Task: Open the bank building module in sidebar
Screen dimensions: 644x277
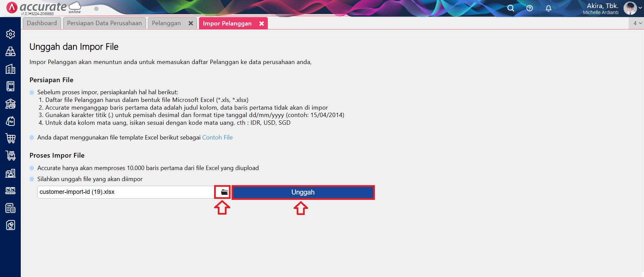Action: [10, 104]
